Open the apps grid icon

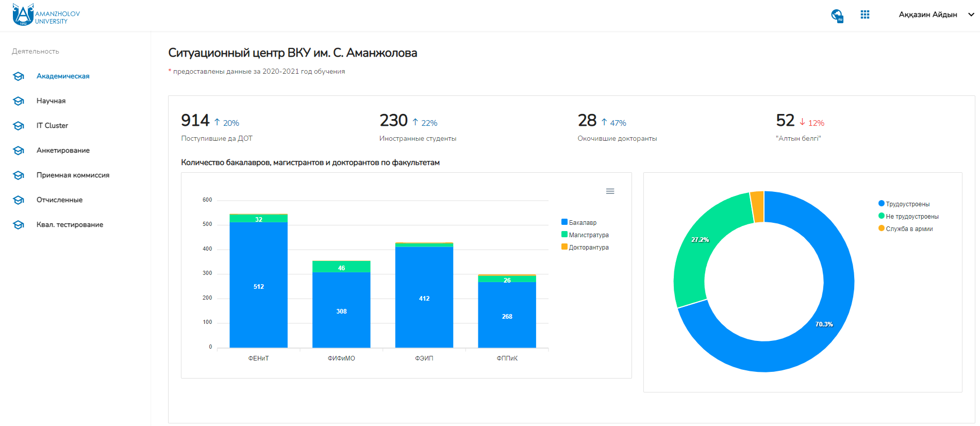point(865,15)
